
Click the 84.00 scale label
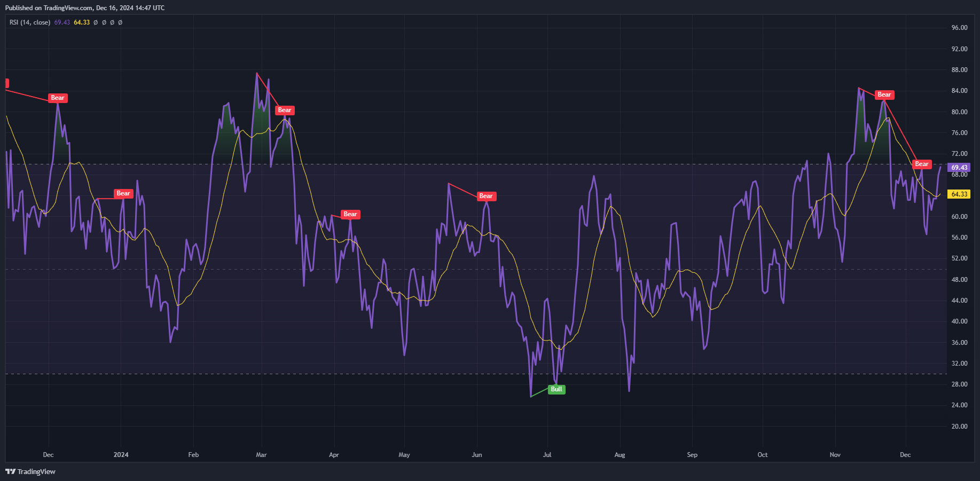click(x=959, y=91)
